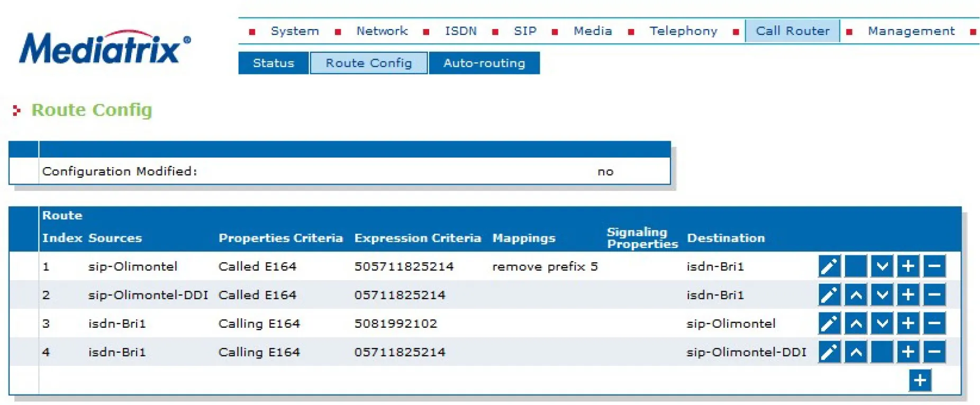Screen dimensions: 980x405
Task: Go to the ISDN menu
Action: coord(460,31)
